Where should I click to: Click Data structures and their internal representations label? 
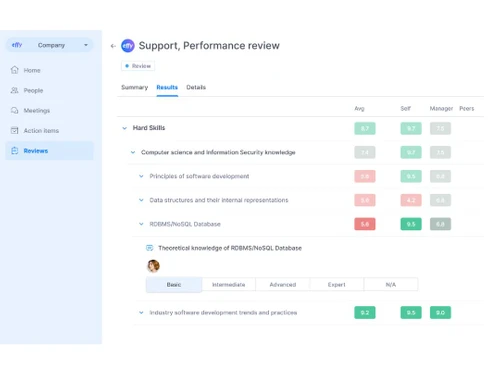coord(219,200)
